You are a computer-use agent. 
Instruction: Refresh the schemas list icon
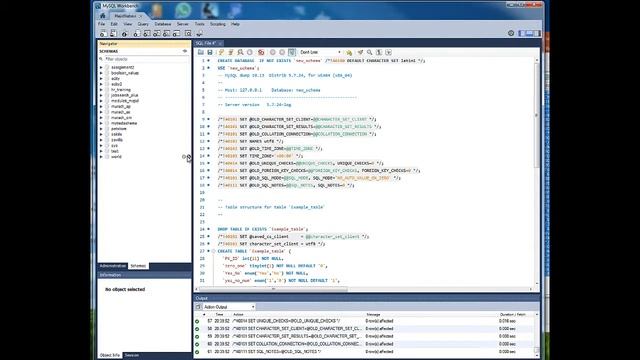pos(185,51)
